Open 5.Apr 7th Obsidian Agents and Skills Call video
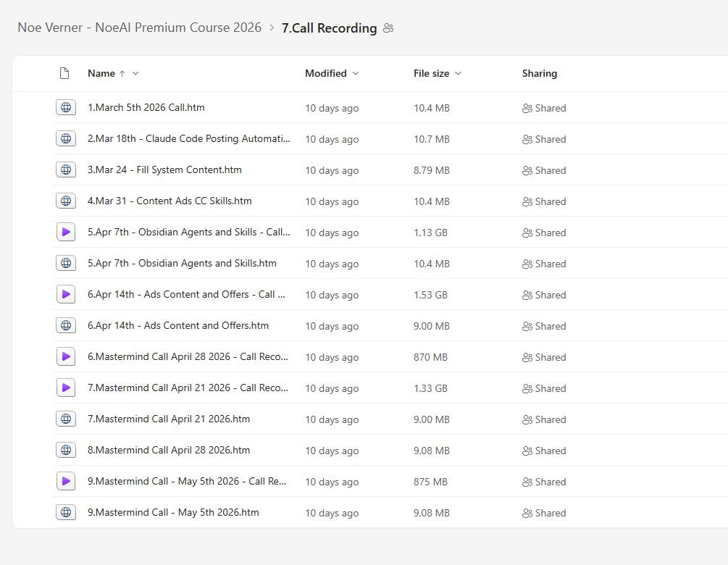The width and height of the screenshot is (728, 565). pos(189,232)
